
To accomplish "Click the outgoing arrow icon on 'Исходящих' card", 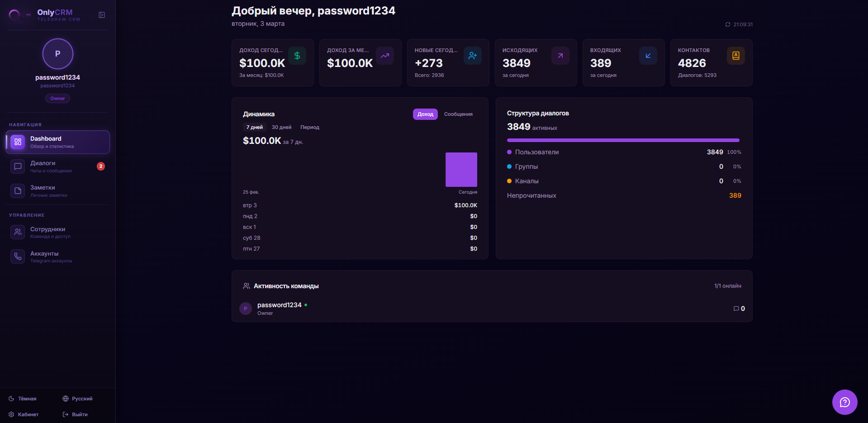I will click(x=560, y=55).
